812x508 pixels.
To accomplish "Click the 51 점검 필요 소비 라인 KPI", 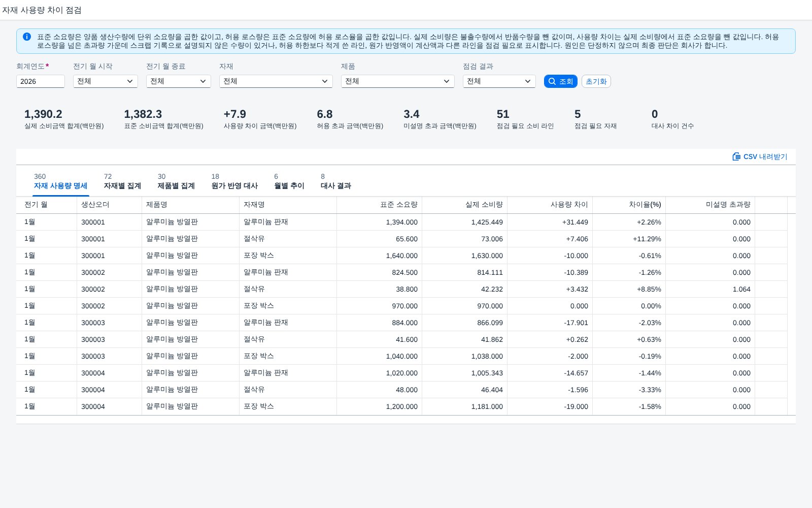I will [x=525, y=119].
